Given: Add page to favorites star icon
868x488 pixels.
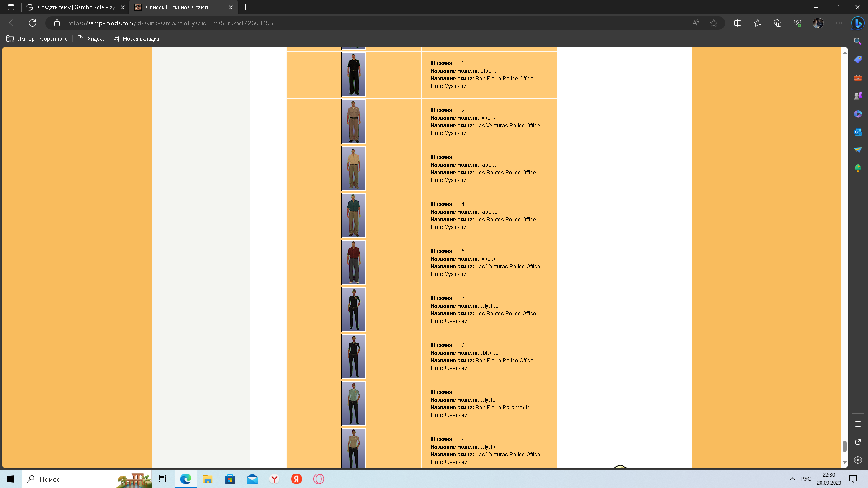Looking at the screenshot, I should [x=714, y=23].
